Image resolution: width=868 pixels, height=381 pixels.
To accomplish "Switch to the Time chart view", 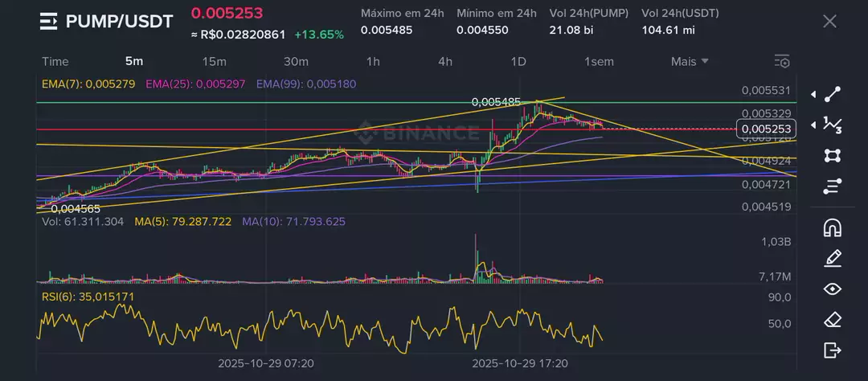I will click(55, 61).
